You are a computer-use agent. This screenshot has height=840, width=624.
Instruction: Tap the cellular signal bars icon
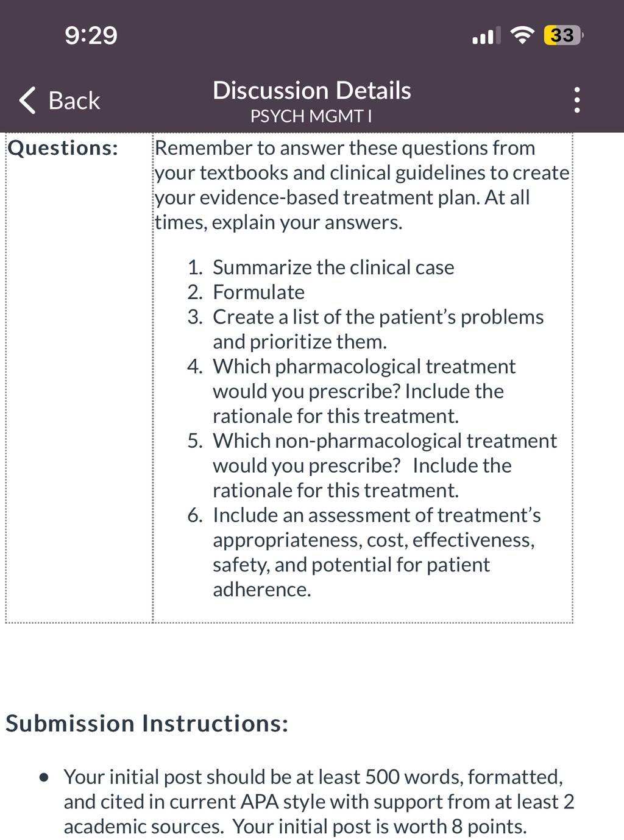tap(486, 36)
